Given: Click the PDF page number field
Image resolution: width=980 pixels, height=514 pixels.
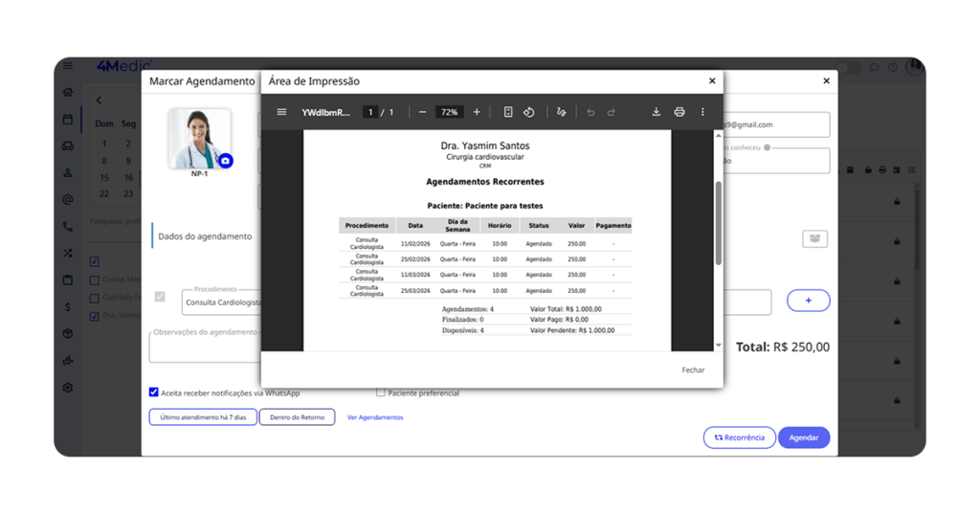Looking at the screenshot, I should coord(369,112).
